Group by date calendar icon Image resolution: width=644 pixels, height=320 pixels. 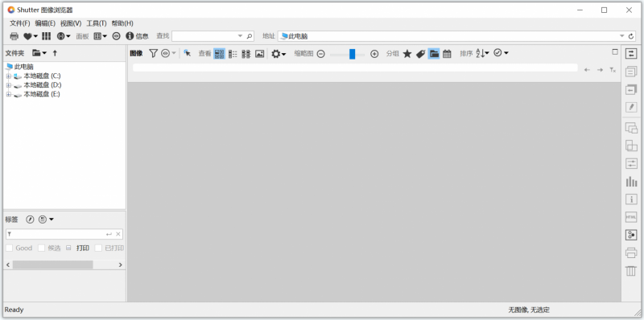(x=447, y=53)
